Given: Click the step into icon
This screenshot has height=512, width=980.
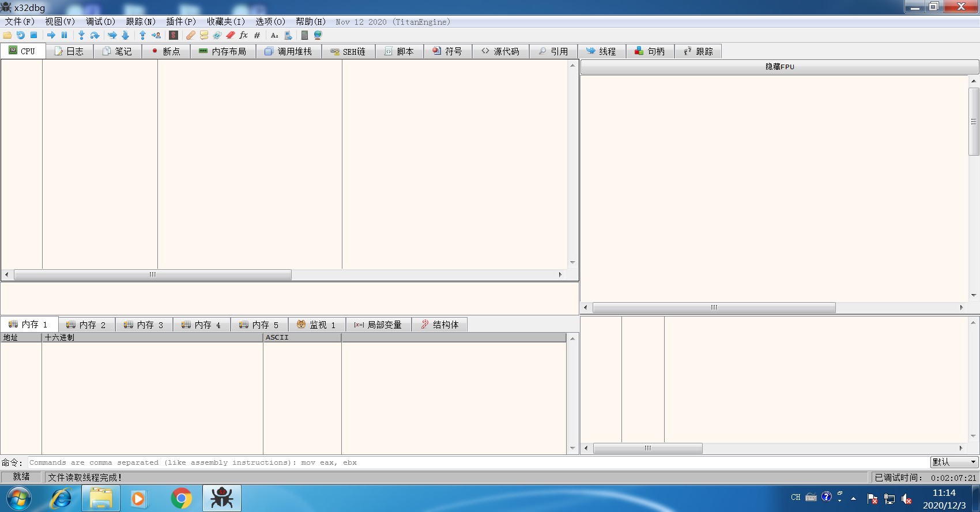Looking at the screenshot, I should (x=81, y=35).
